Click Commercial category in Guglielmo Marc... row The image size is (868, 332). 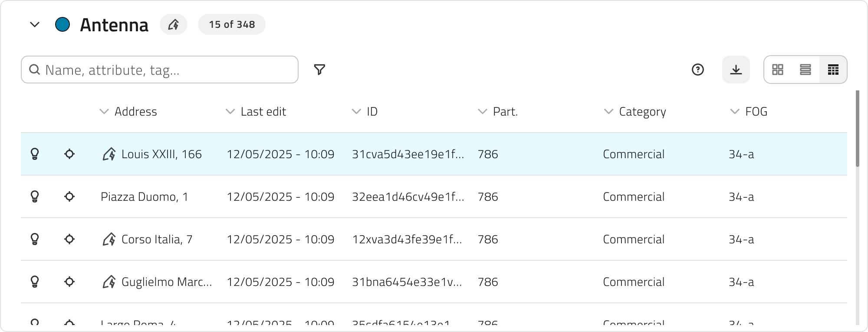coord(634,282)
